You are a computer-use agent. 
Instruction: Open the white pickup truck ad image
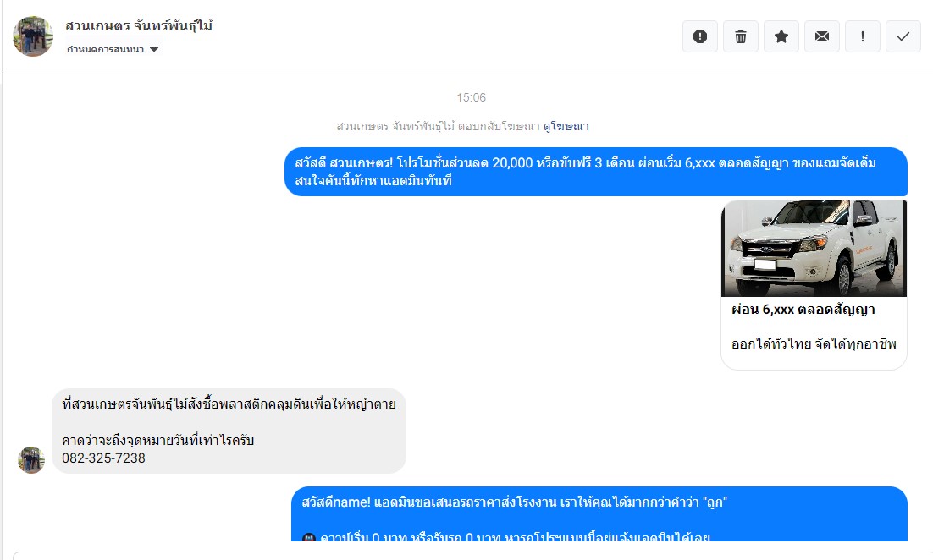click(814, 249)
